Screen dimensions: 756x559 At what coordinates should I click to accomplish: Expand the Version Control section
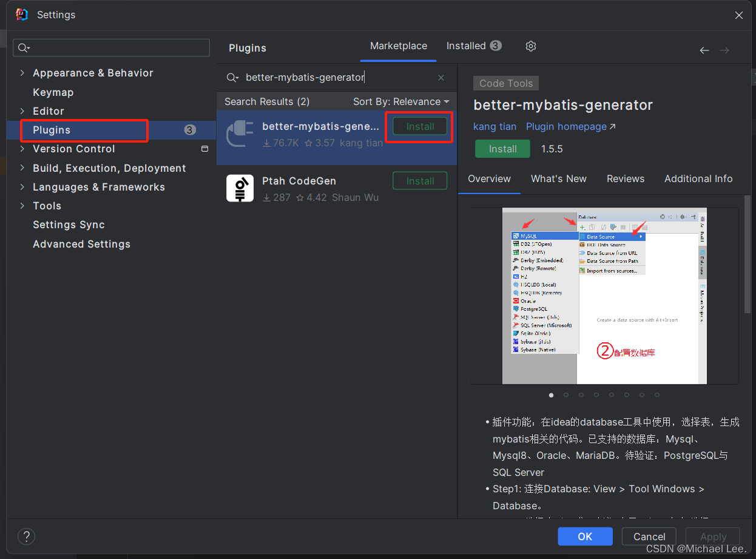tap(22, 149)
